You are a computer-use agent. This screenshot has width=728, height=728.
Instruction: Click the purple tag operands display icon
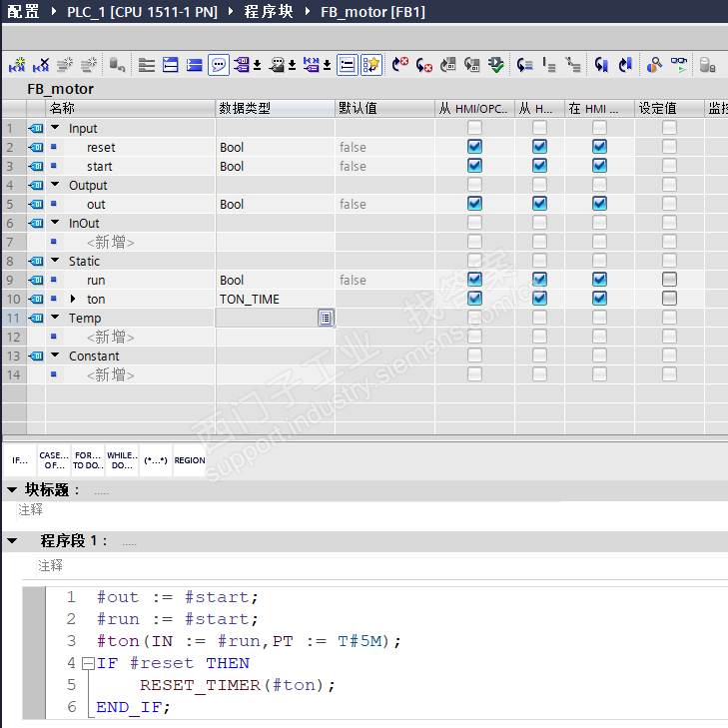point(242,65)
